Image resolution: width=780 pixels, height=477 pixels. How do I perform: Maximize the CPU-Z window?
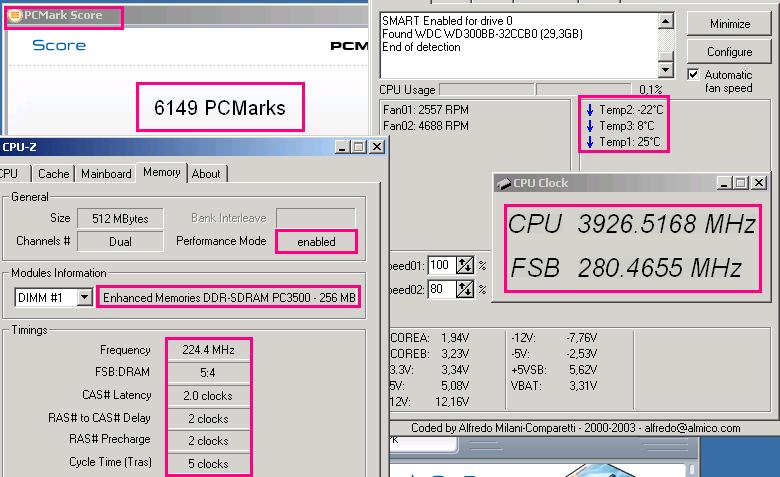click(359, 147)
